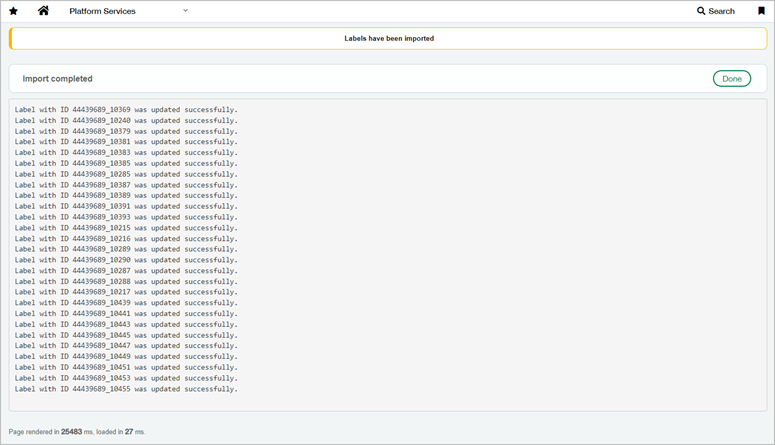The width and height of the screenshot is (775, 445).
Task: Open the bookmark icon at top right
Action: (x=761, y=11)
